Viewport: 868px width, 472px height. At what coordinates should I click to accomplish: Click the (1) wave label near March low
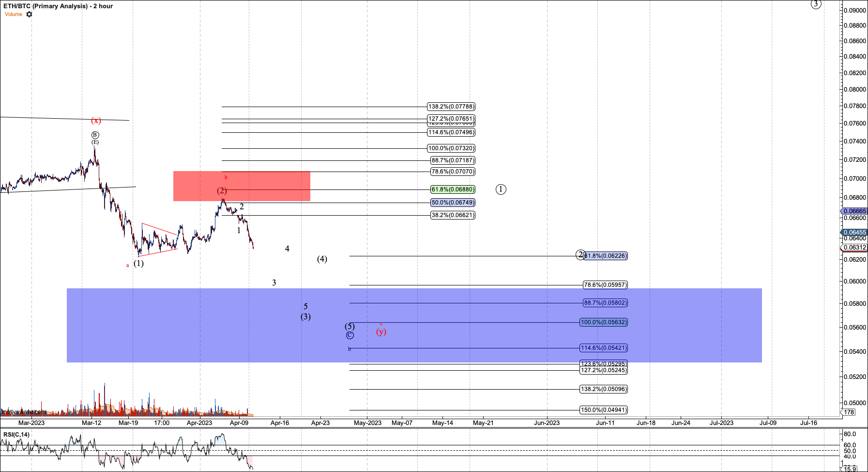coord(138,264)
